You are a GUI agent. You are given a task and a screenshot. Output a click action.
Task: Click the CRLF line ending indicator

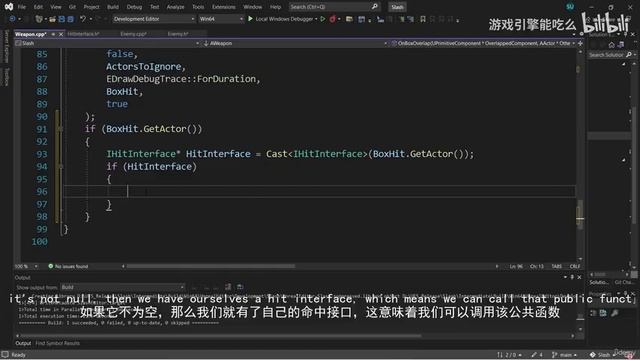575,267
